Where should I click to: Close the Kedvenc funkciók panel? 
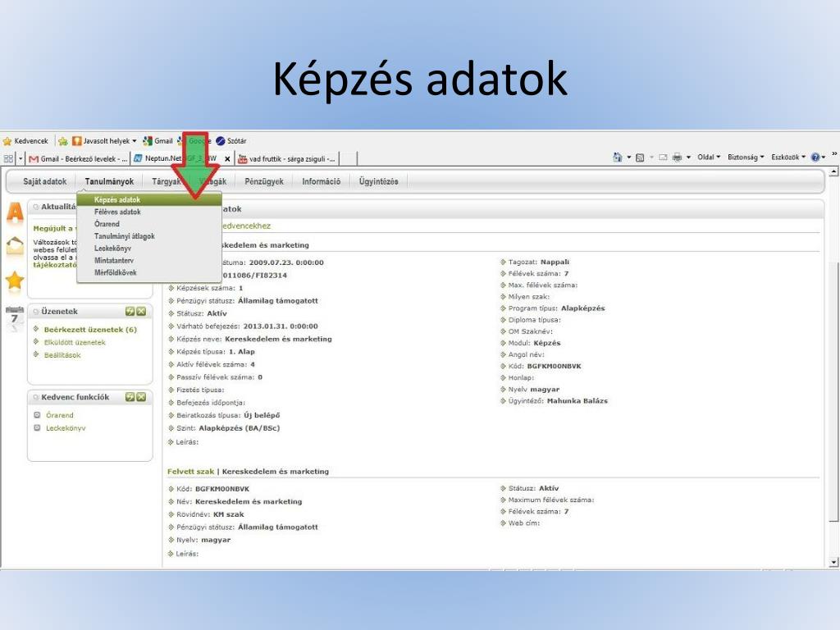tap(141, 397)
